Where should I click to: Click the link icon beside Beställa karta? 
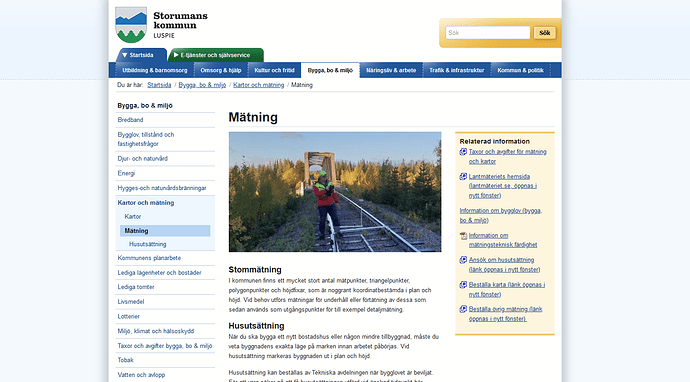pyautogui.click(x=463, y=285)
